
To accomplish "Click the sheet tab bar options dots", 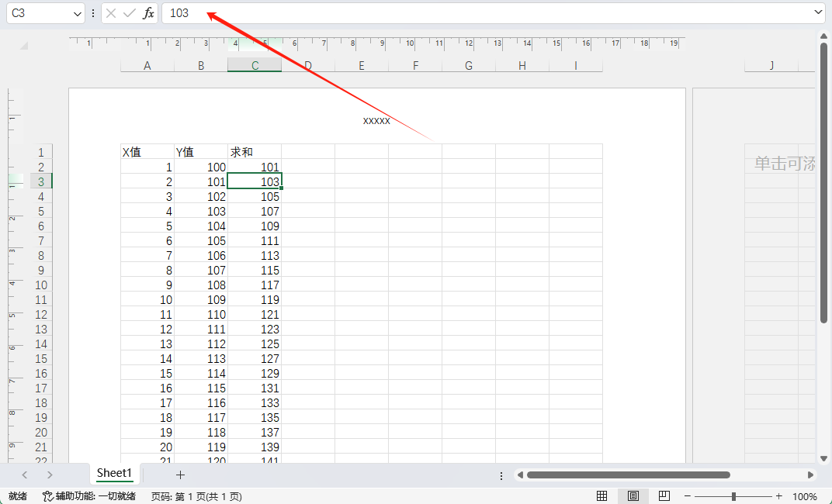I will (501, 475).
